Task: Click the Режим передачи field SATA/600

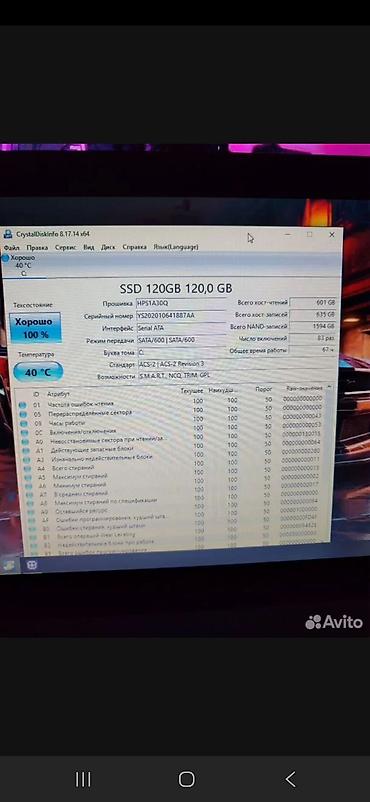Action: [x=182, y=340]
